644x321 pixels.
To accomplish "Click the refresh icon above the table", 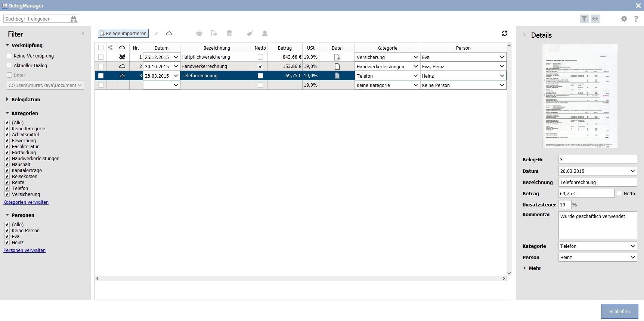I will point(505,33).
